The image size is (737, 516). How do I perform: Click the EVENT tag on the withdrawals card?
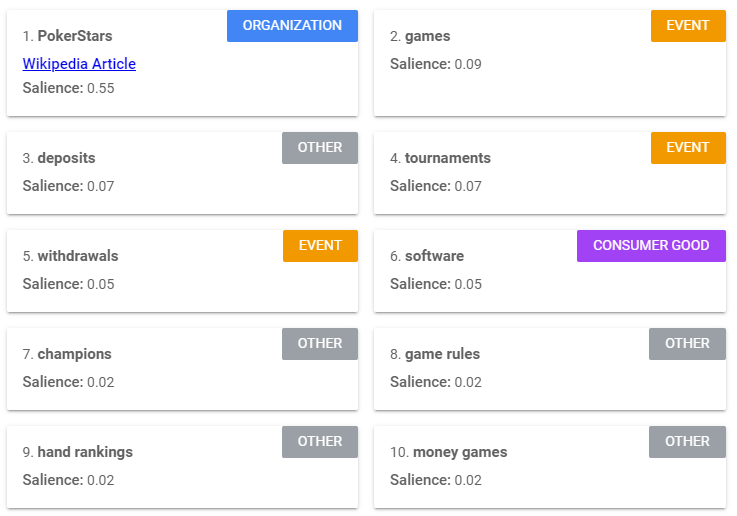point(319,246)
